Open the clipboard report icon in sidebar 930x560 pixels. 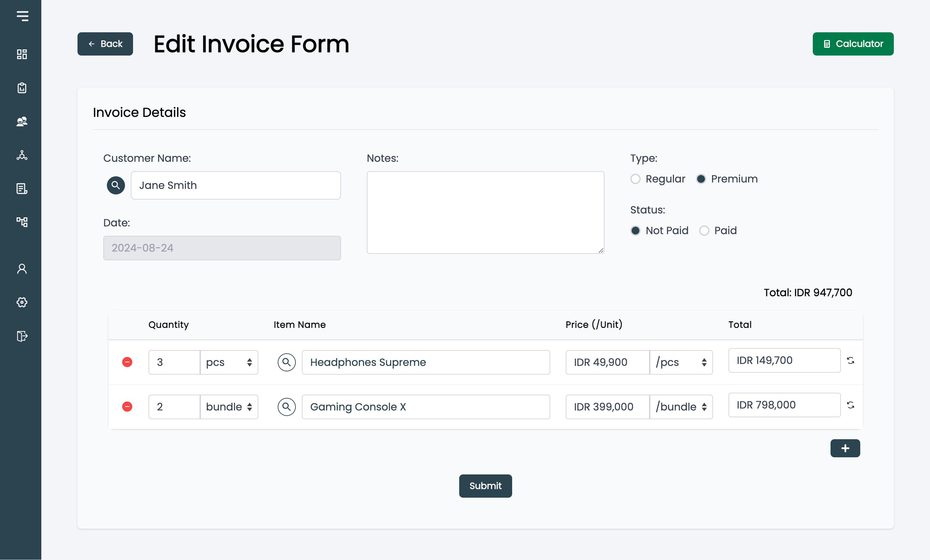pos(22,88)
